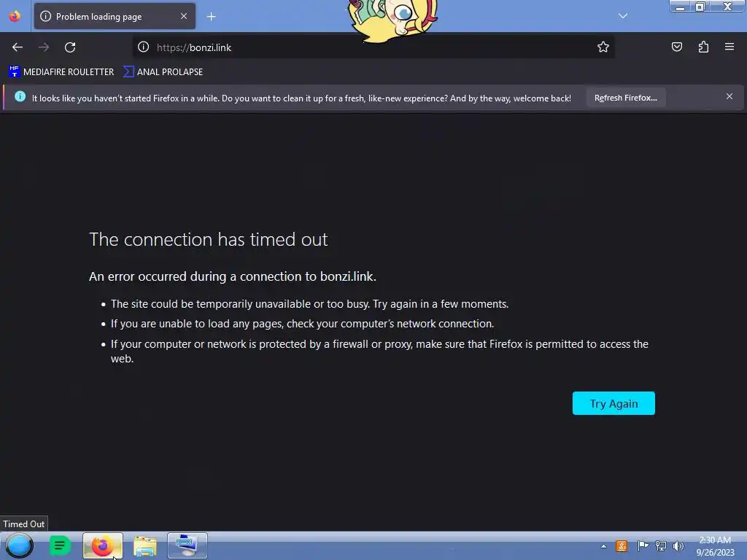Open the MEDIAFIRE ROULETTER bookmark
Screen dimensions: 747x560
pos(61,72)
